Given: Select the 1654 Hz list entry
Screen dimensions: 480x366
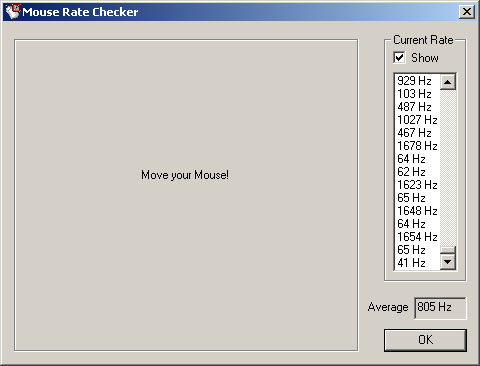Looking at the screenshot, I should 418,237.
